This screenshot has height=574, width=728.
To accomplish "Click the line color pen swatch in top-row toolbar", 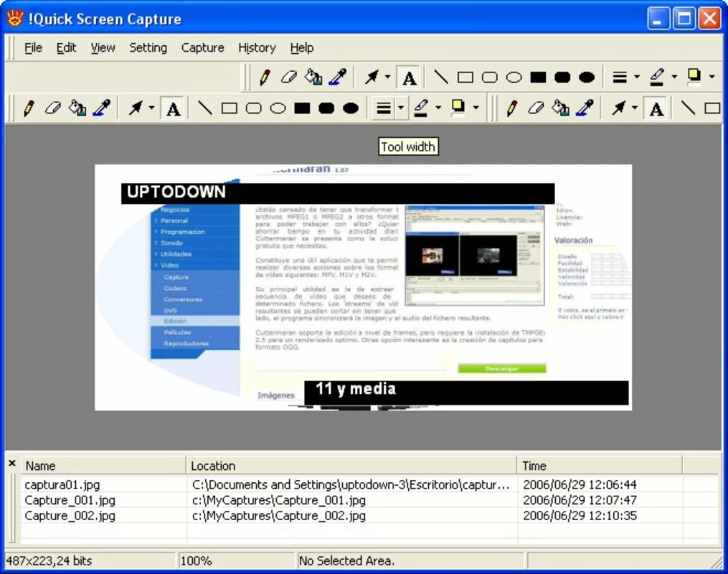I will tap(657, 77).
